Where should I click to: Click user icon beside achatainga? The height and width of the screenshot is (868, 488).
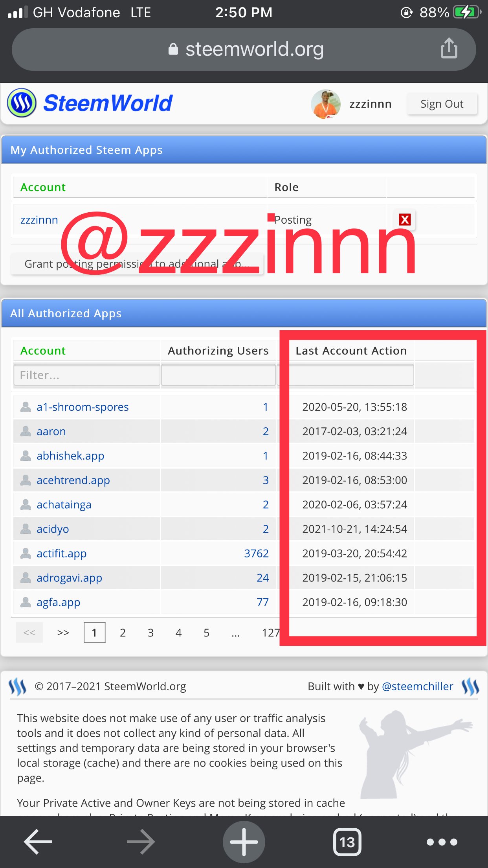coord(26,504)
